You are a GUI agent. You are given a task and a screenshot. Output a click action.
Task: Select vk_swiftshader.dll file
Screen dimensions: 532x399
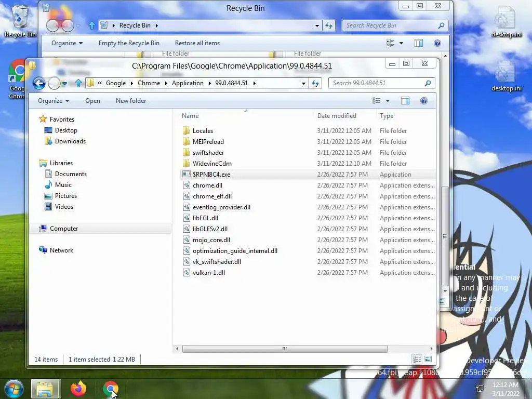pyautogui.click(x=217, y=262)
